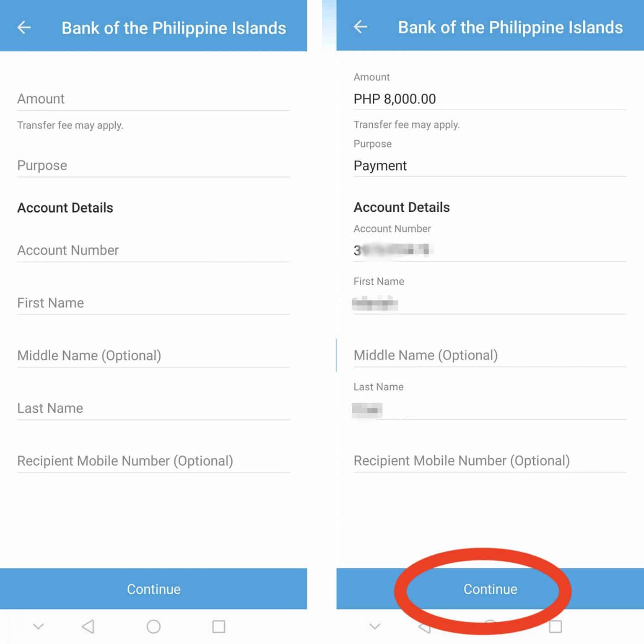644x644 pixels.
Task: Click the empty Amount field on left
Action: [x=153, y=99]
